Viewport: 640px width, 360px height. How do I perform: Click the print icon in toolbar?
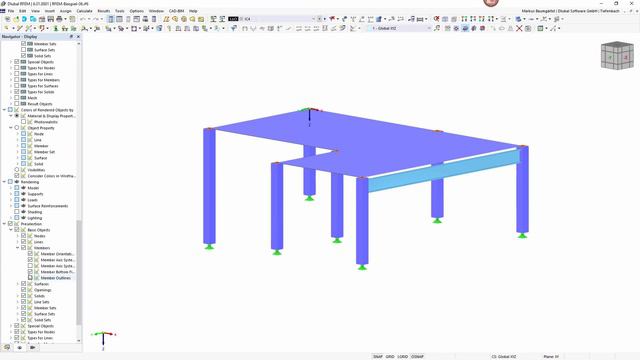click(x=59, y=19)
